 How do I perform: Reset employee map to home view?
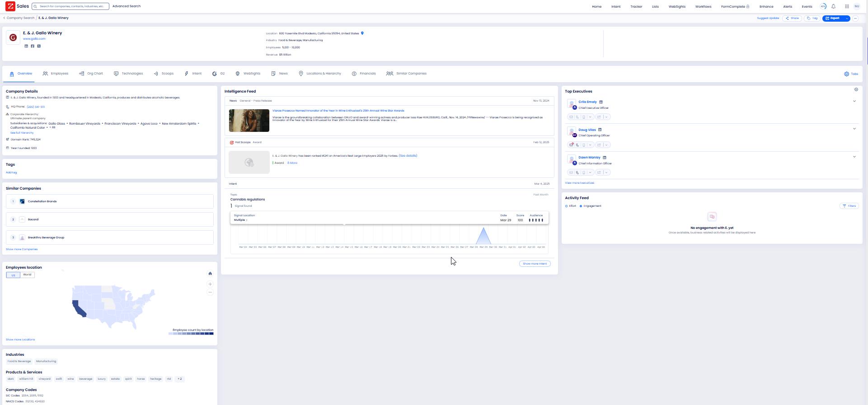tap(210, 274)
